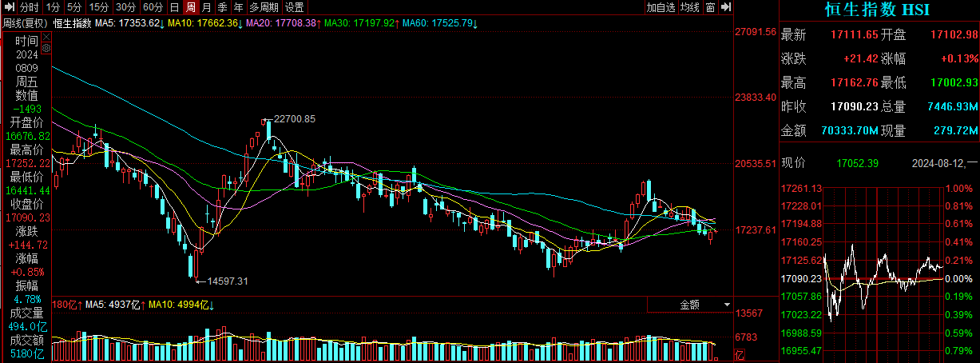
Task: Click the 窗 window button
Action: 710,7
